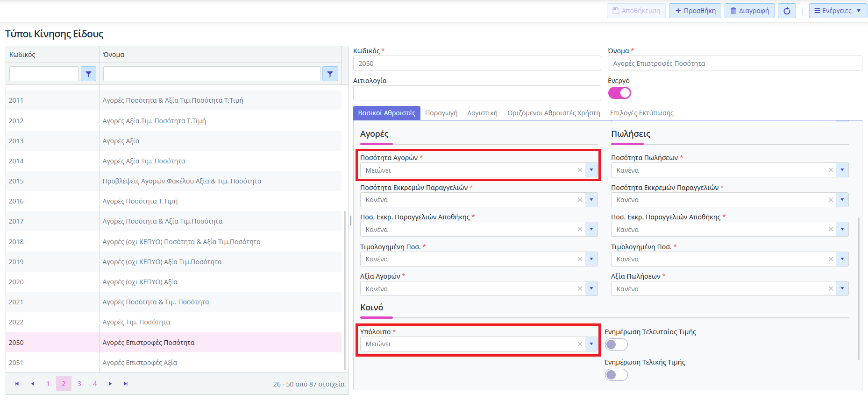The width and height of the screenshot is (868, 400).
Task: Click the refresh icon in the top toolbar
Action: [x=787, y=11]
